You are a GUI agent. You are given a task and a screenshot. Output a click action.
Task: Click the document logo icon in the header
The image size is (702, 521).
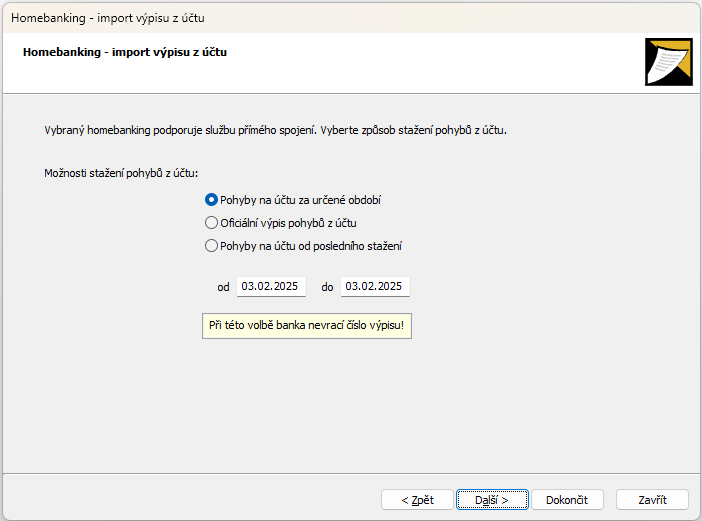[x=668, y=63]
